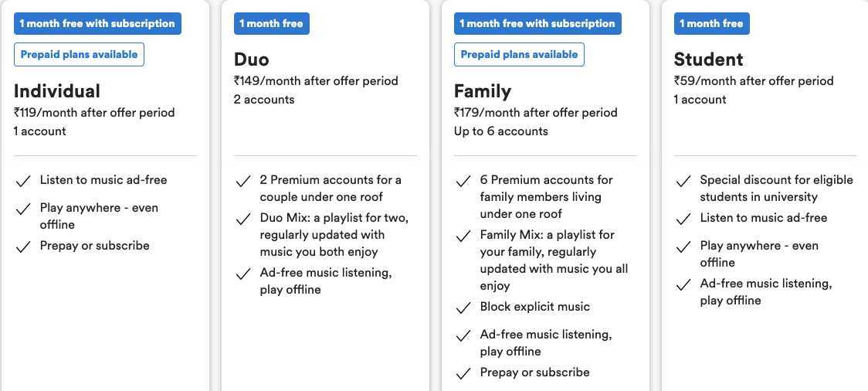Click checkmark beside 'Special discount for eligible students'
This screenshot has height=391, width=868.
coord(683,181)
